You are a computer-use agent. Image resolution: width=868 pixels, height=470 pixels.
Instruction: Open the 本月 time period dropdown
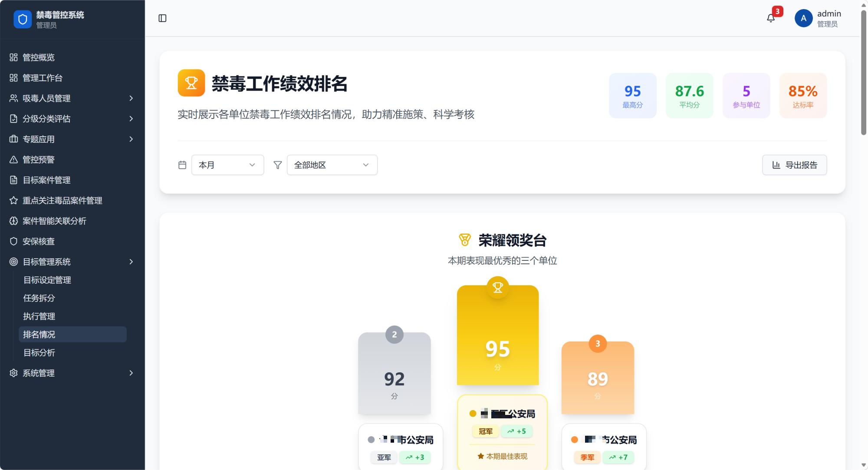[228, 165]
